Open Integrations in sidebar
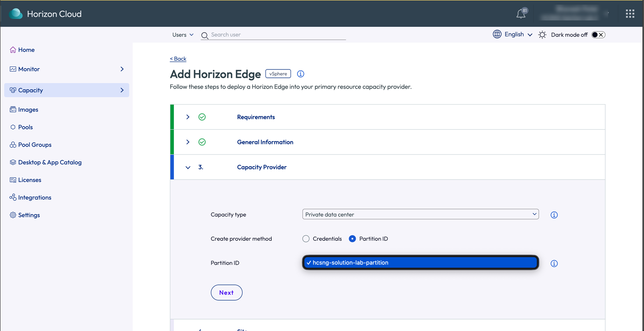 pos(35,197)
